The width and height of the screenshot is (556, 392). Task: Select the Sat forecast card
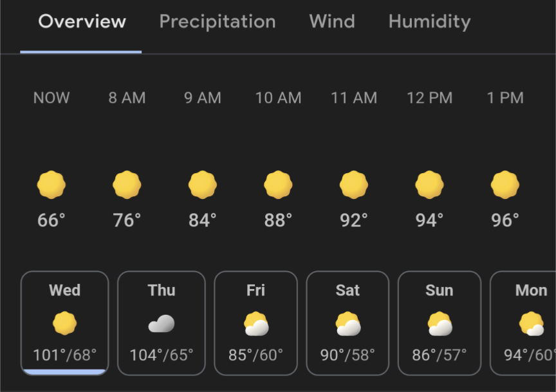pyautogui.click(x=347, y=323)
